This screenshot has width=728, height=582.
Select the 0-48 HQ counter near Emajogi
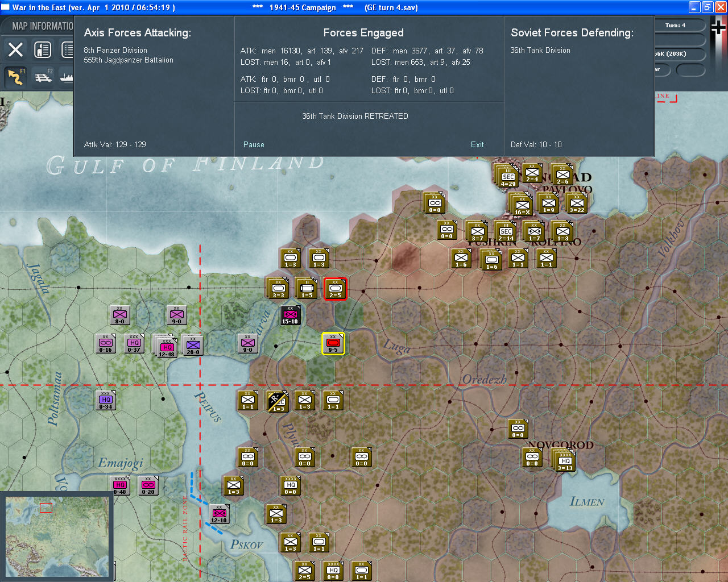120,486
